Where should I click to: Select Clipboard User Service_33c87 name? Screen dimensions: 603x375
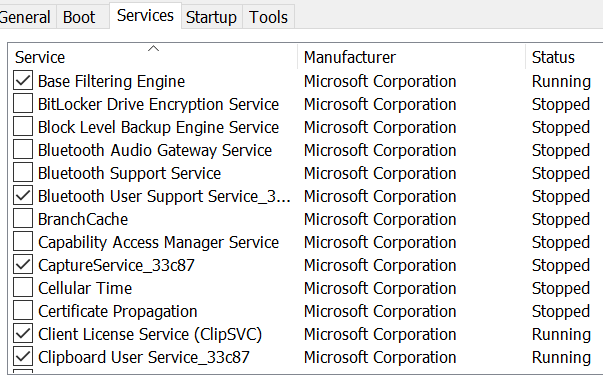[x=144, y=358]
